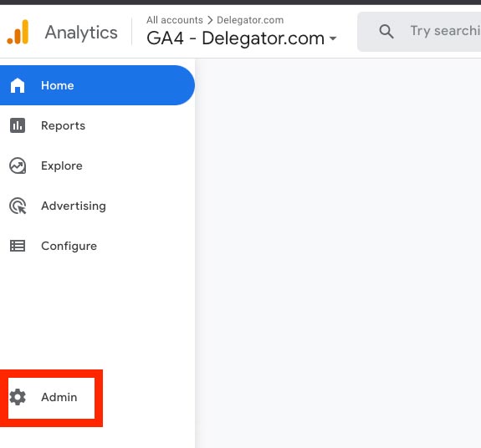This screenshot has width=481, height=448.
Task: Open the Reports bar chart icon
Action: [x=18, y=125]
